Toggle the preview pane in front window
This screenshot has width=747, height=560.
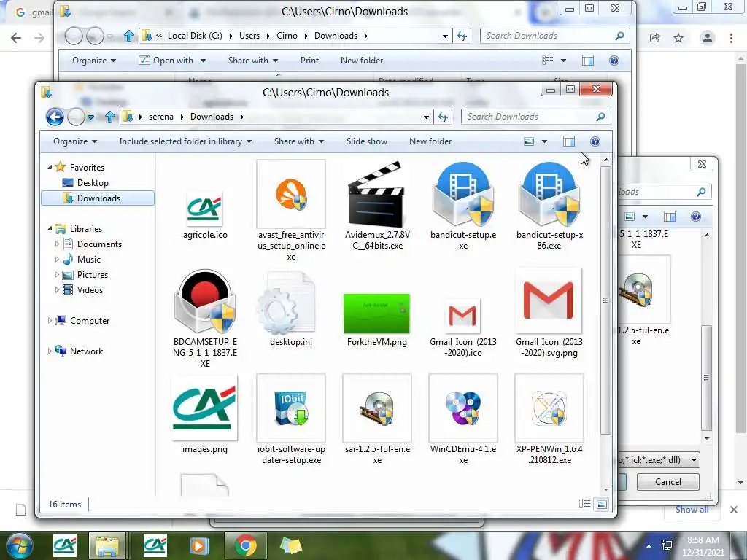(x=569, y=141)
